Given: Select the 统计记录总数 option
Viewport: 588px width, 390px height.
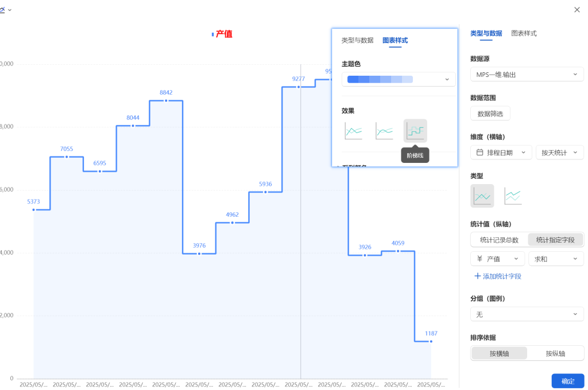Looking at the screenshot, I should coord(499,240).
